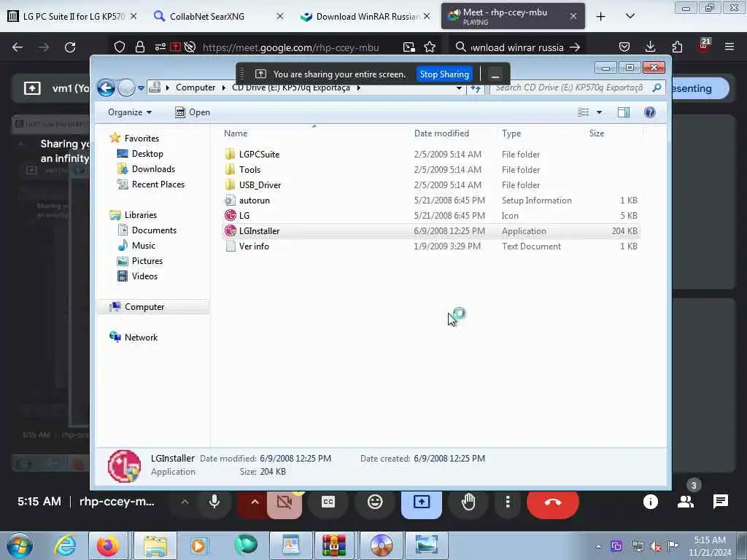
Task: Click the Explorer back navigation arrow
Action: click(x=106, y=87)
